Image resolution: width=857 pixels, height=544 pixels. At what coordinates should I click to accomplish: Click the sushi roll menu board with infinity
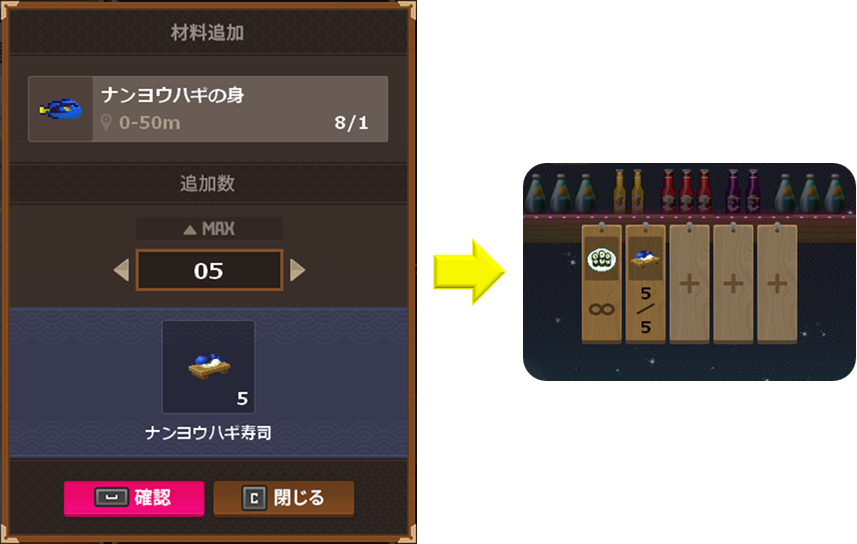point(602,284)
